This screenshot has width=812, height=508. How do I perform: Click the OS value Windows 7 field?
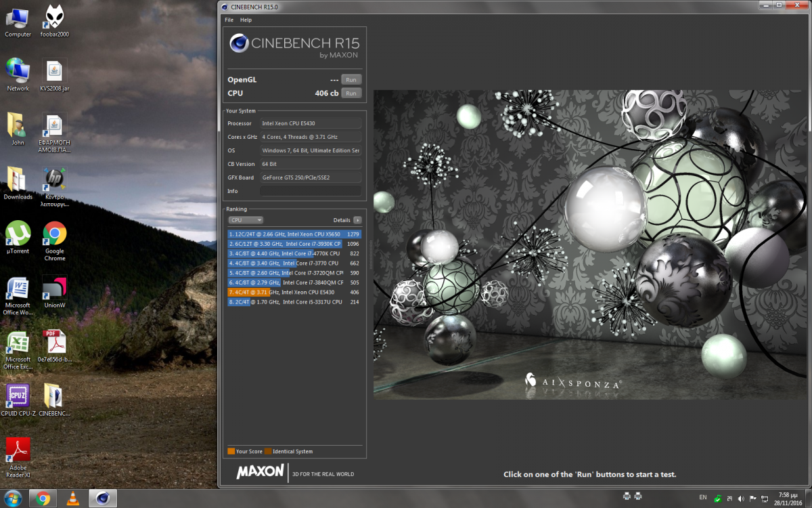coord(311,150)
